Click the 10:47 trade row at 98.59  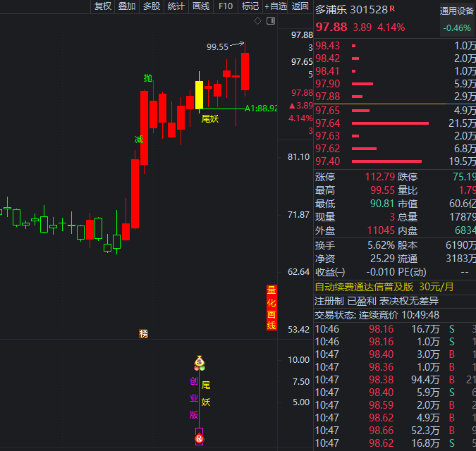(x=395, y=405)
